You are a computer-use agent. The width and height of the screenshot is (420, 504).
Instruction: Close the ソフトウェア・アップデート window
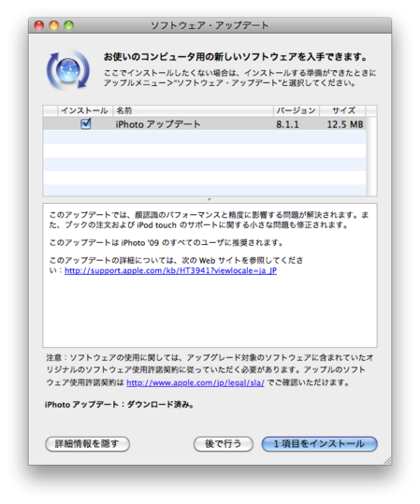[39, 25]
